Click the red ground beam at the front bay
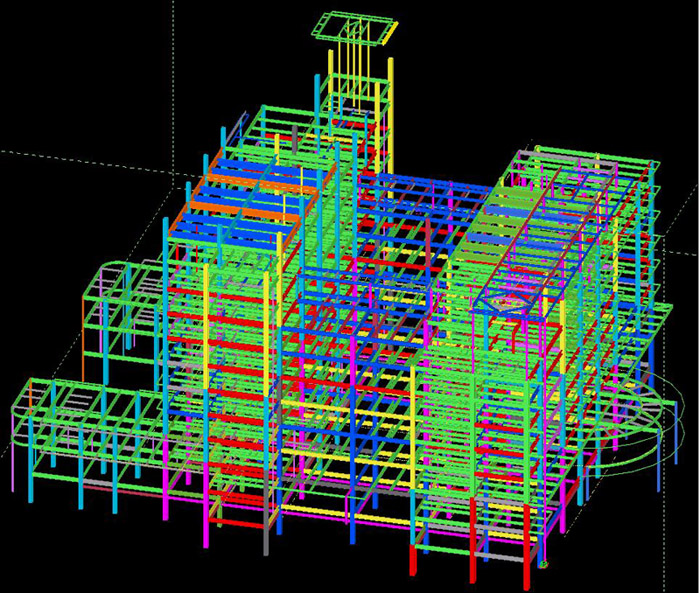The height and width of the screenshot is (593, 700). pyautogui.click(x=236, y=522)
